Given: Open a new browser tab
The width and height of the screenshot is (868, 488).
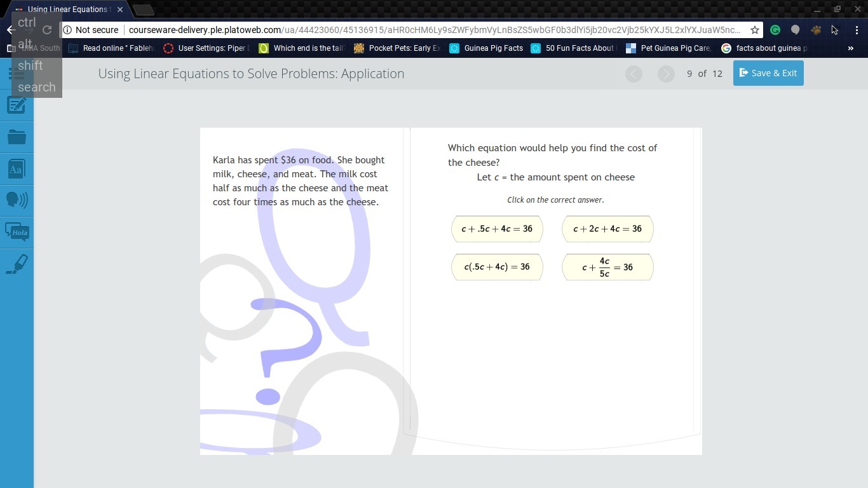Looking at the screenshot, I should 144,10.
